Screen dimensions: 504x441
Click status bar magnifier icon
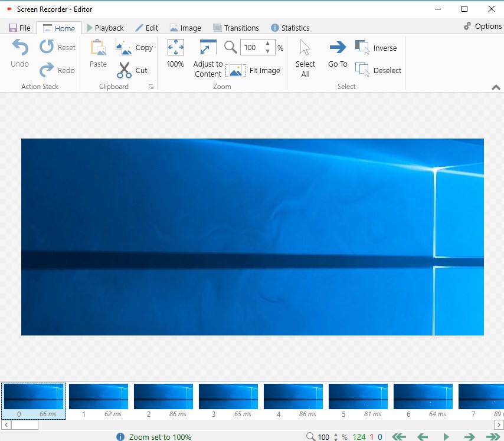click(310, 437)
